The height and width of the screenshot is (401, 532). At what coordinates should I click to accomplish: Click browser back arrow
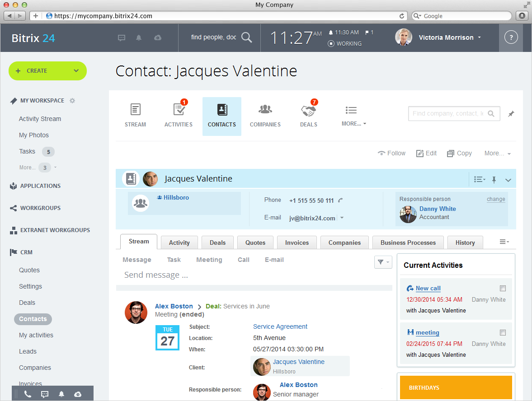pos(9,16)
